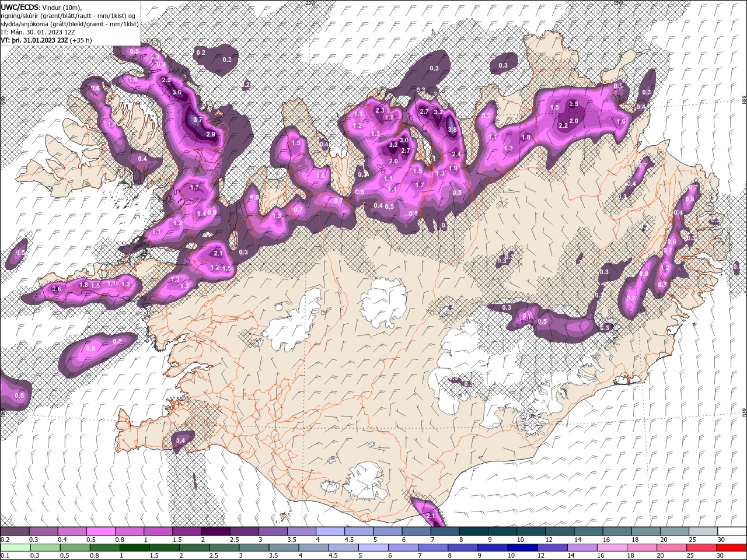
Task: Click the 2.6 value off the west coast
Action: click(57, 289)
